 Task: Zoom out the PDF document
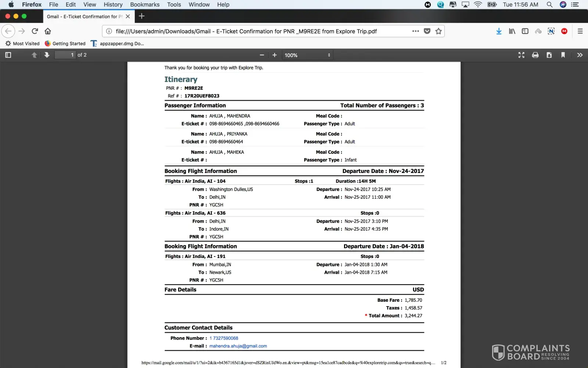point(262,55)
